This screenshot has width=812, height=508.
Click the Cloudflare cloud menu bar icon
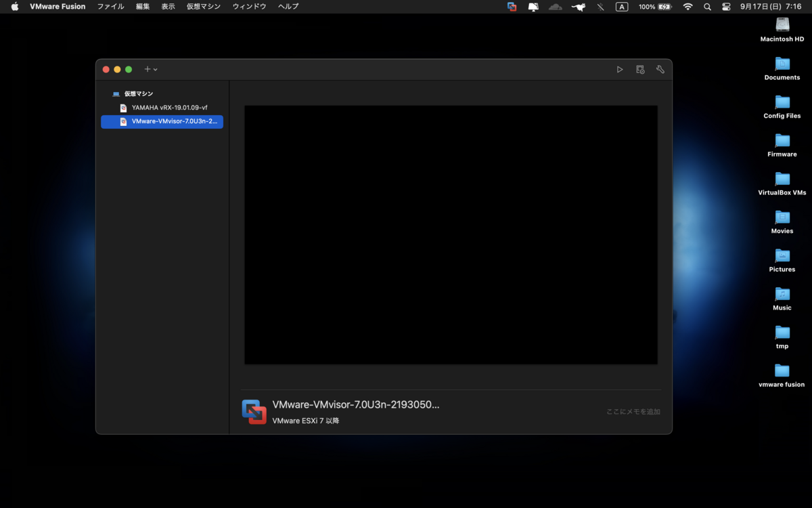click(x=556, y=7)
